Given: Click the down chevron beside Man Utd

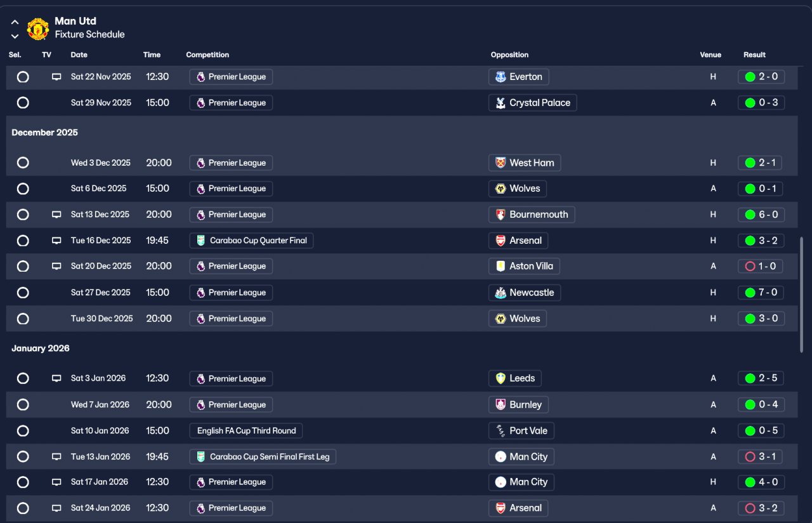Looking at the screenshot, I should click(x=15, y=36).
